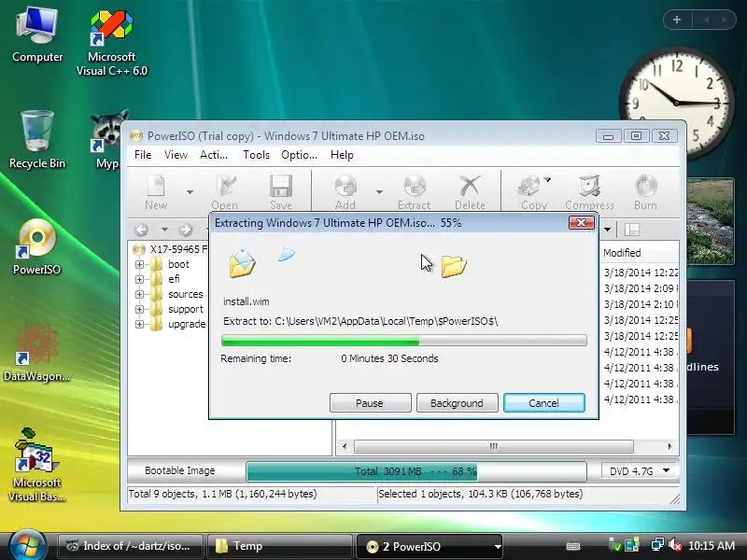
Task: Click the view layout icon near Modified column
Action: 632,230
